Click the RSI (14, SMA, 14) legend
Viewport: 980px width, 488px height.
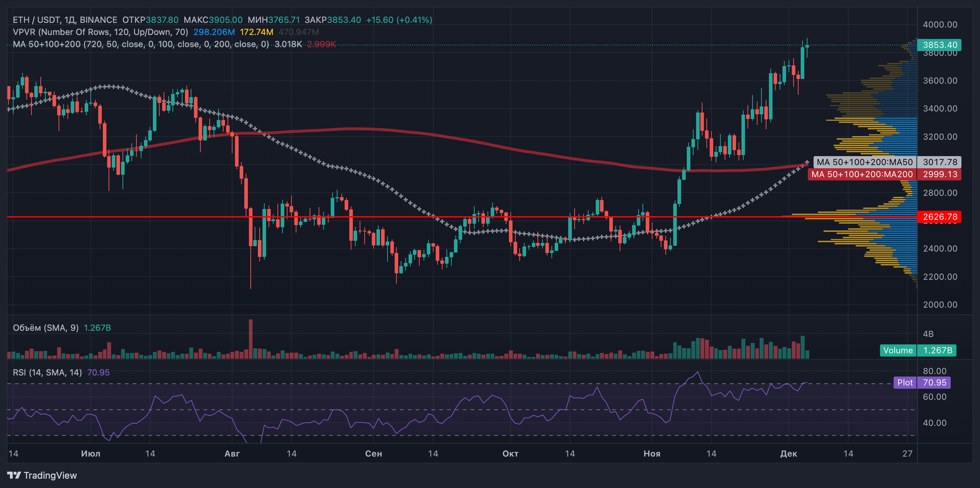(x=47, y=372)
